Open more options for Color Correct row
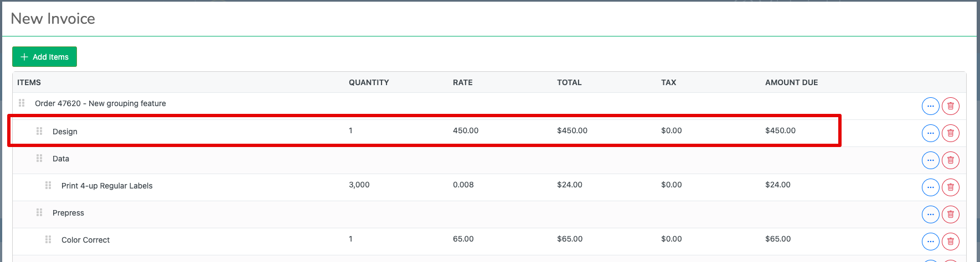The width and height of the screenshot is (980, 262). pos(930,242)
